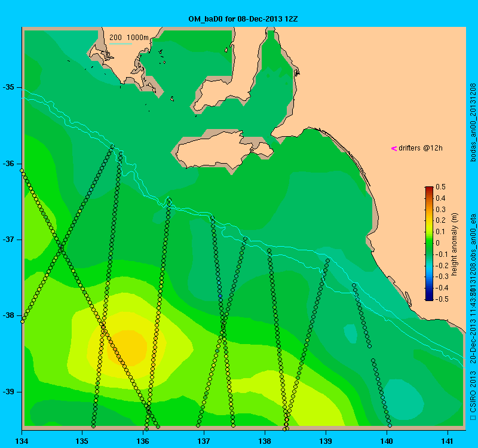Click the -0.4 colorbar tick label
This screenshot has width=478, height=448.
441,288
